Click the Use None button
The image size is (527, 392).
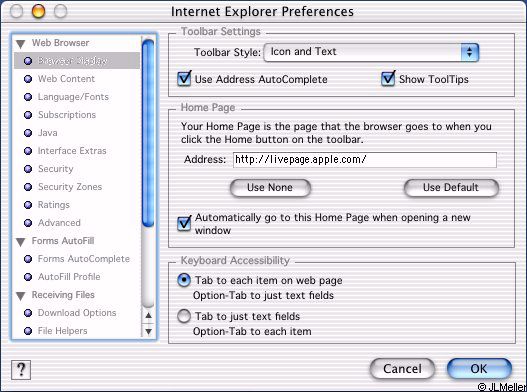coord(270,188)
